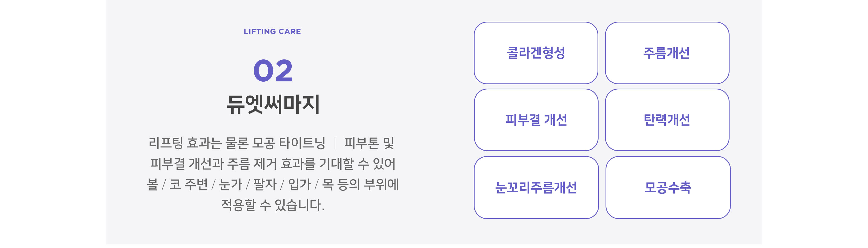Click the LIFTING CARE label

click(x=272, y=31)
